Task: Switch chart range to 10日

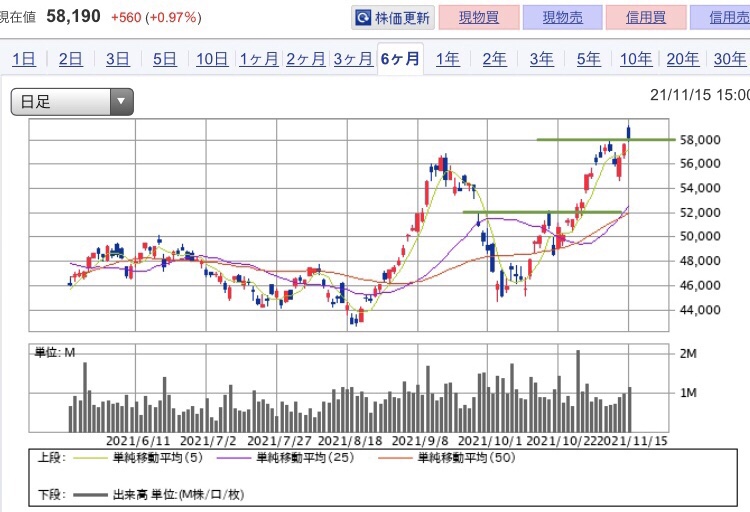Action: pos(212,59)
